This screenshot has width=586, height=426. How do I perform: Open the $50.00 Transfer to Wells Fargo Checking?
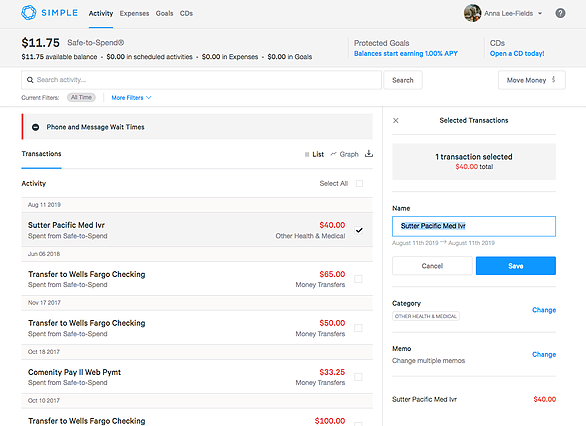(197, 328)
